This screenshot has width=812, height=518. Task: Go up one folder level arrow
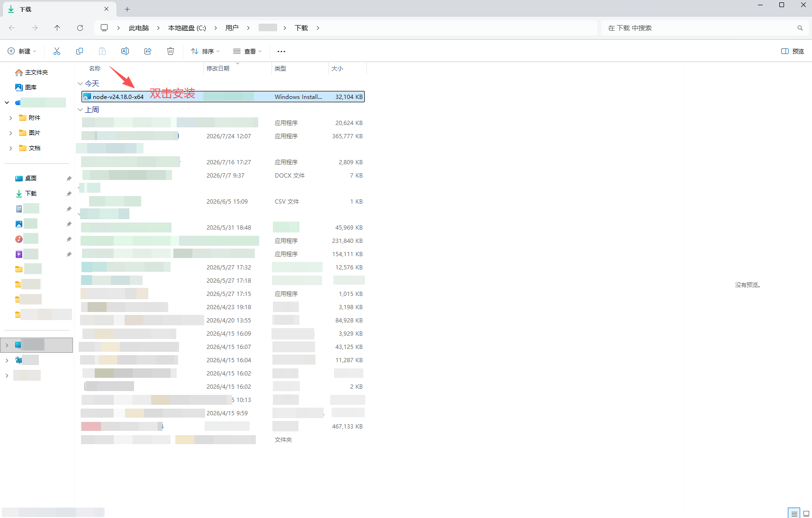(57, 28)
